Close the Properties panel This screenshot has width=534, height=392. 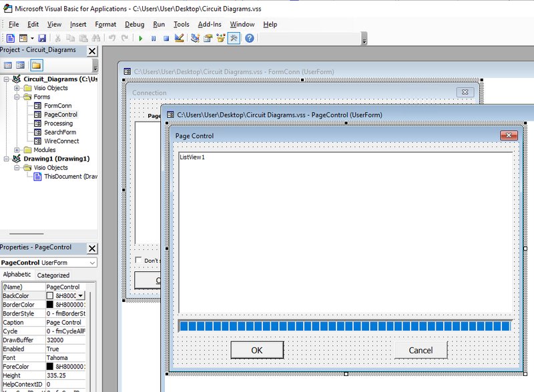[x=92, y=249]
